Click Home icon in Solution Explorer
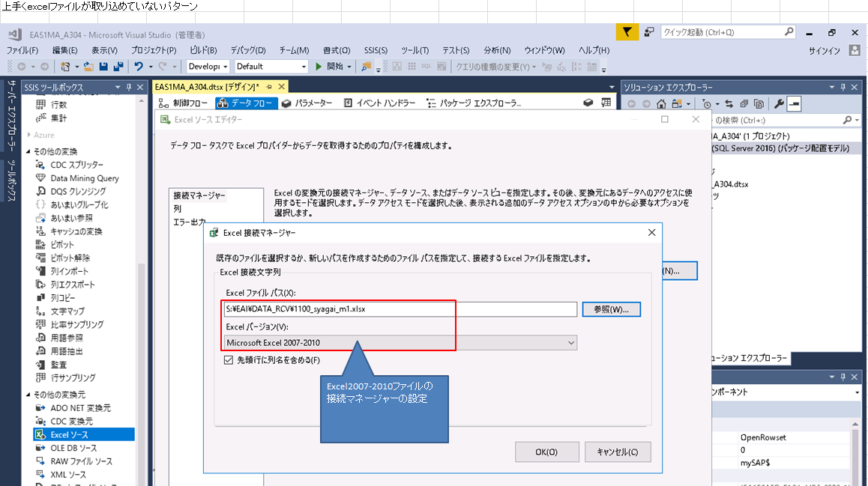The height and width of the screenshot is (486, 868). tap(661, 104)
